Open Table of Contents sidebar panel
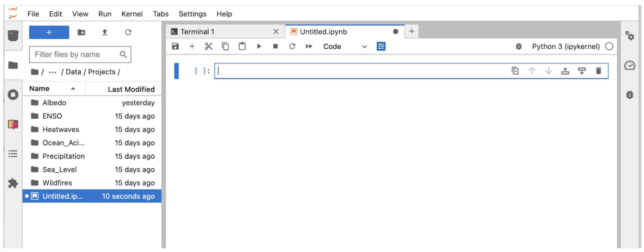Screen dimensions: 644x252 point(13,154)
